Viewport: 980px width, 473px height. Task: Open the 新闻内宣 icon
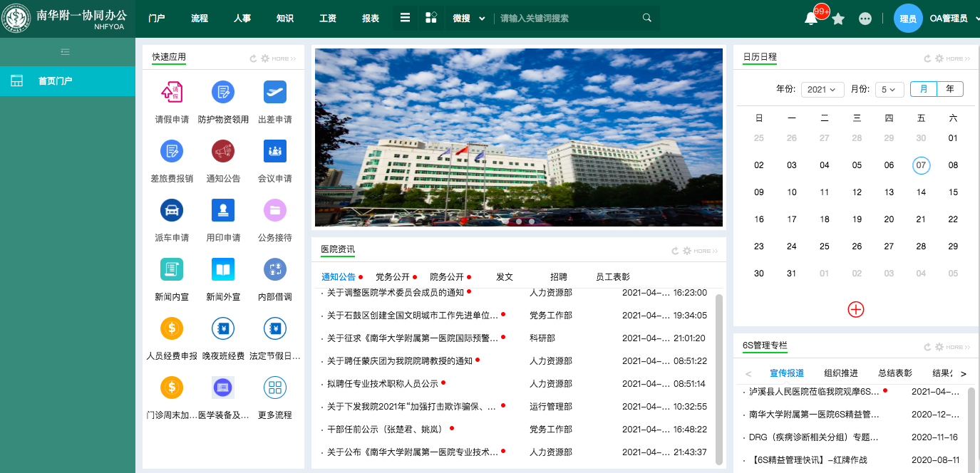pos(172,269)
